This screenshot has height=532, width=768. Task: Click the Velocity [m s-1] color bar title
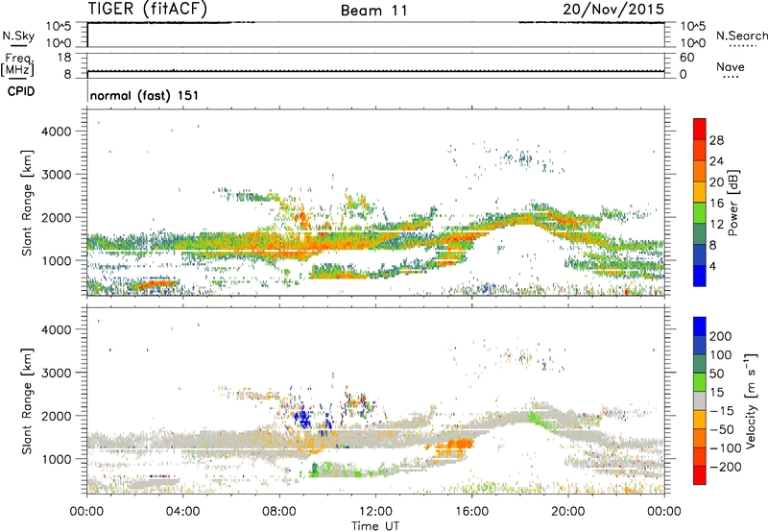pyautogui.click(x=750, y=400)
